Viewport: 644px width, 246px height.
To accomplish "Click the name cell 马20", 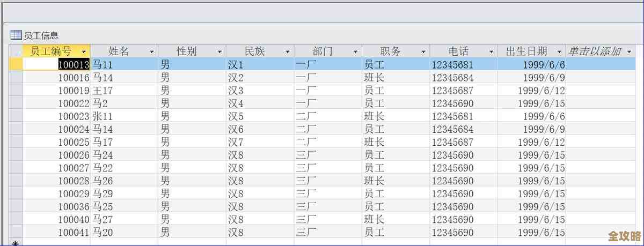I will [x=124, y=232].
